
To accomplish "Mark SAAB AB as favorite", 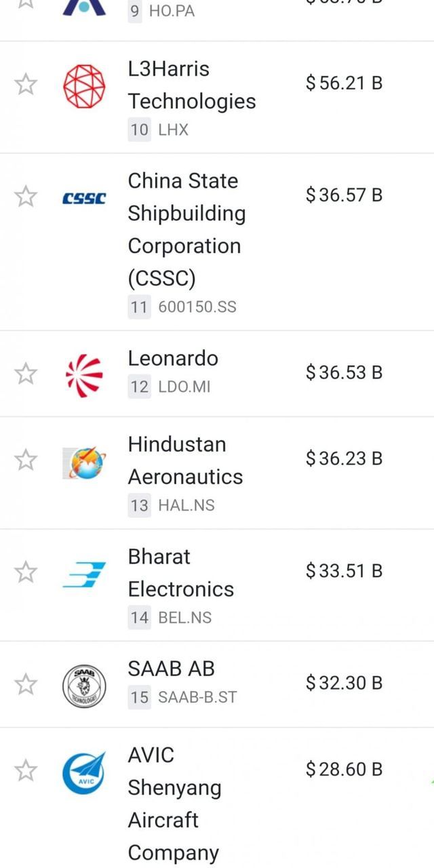I will [x=26, y=684].
